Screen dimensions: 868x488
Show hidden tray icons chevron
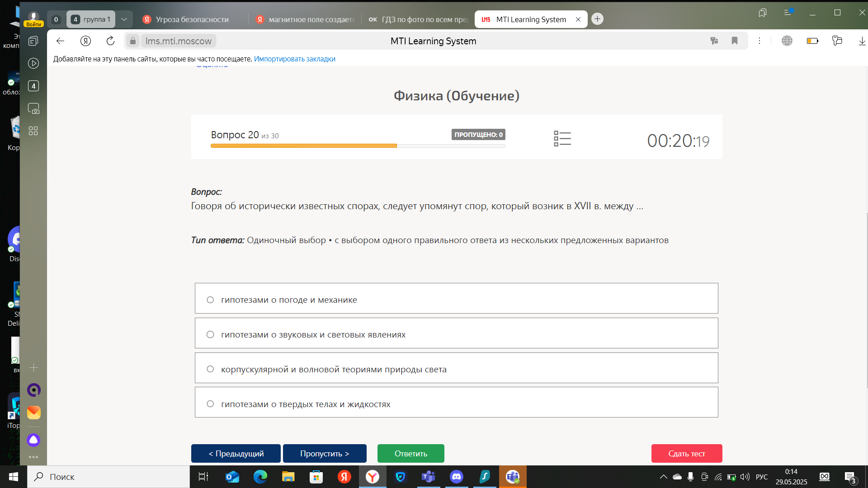tap(663, 477)
